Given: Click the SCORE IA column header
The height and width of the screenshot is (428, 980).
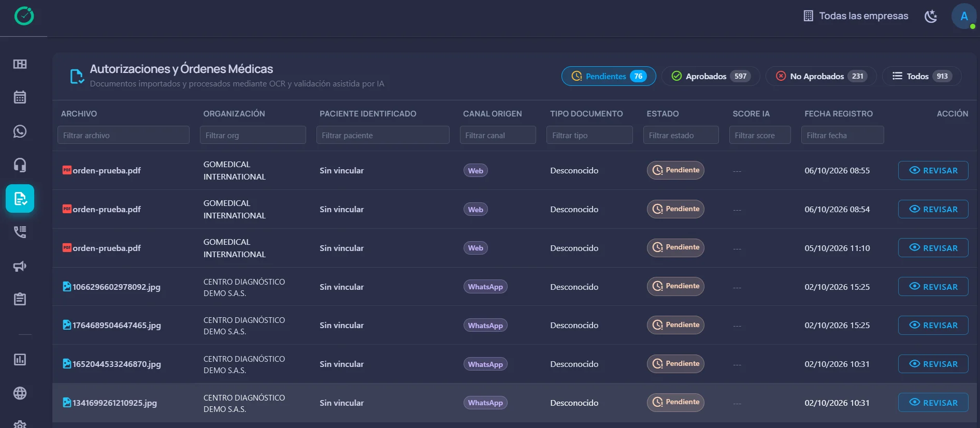Looking at the screenshot, I should coord(751,113).
